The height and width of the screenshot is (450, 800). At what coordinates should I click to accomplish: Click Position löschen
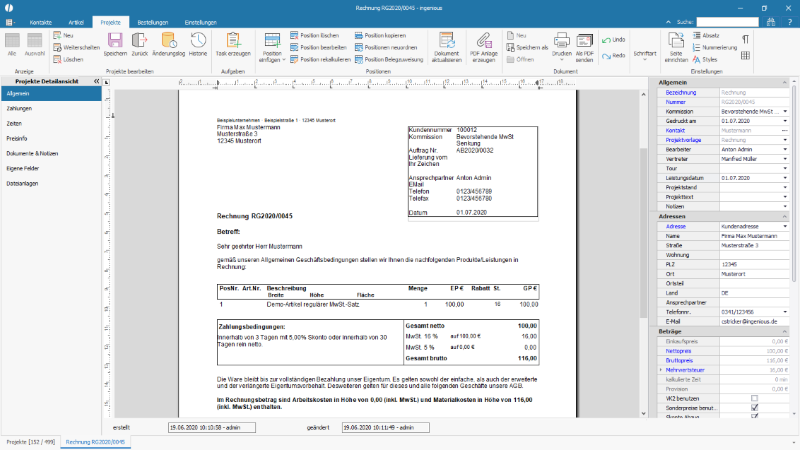(x=315, y=35)
